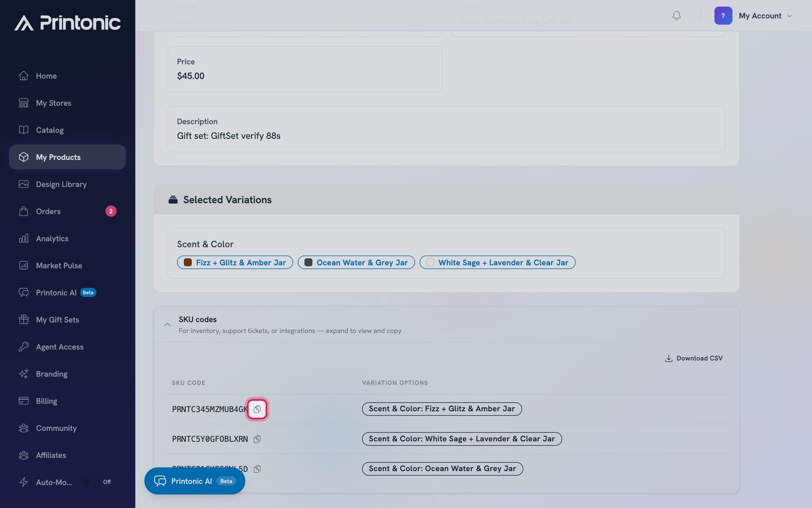The image size is (812, 508).
Task: Click the Community people icon
Action: pos(24,428)
